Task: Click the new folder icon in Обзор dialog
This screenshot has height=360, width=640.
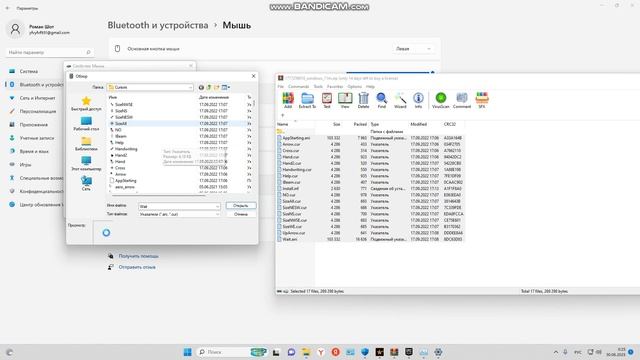Action: click(x=216, y=87)
